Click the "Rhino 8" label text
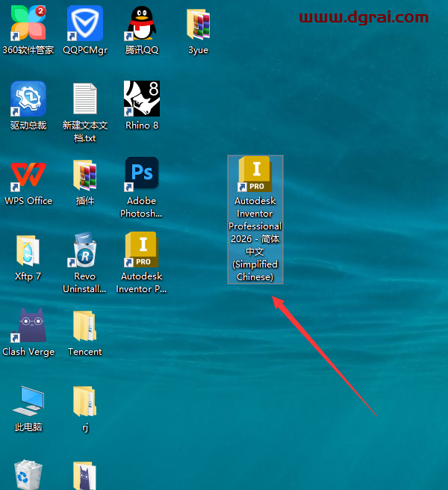This screenshot has height=490, width=448. [142, 125]
